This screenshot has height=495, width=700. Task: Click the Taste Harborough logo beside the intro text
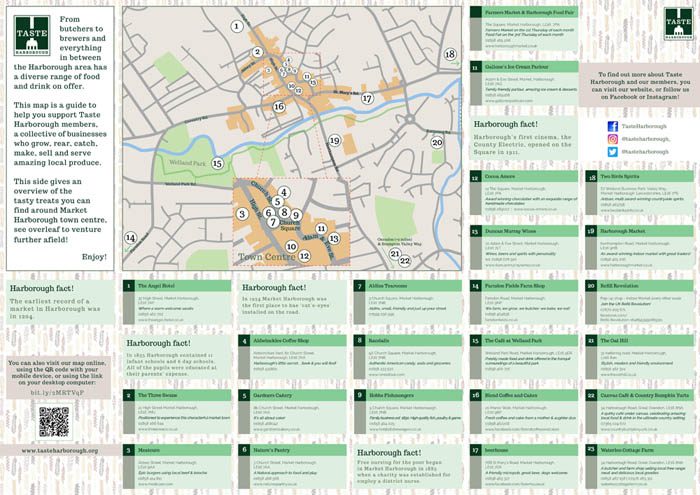[32, 36]
